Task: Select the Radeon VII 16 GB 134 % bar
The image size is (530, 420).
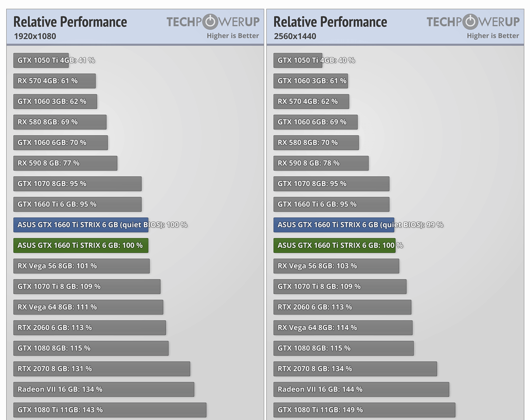Action: point(103,389)
